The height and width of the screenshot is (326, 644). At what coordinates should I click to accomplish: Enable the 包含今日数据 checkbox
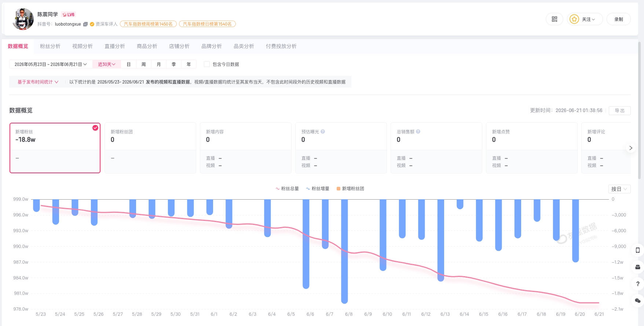point(207,64)
